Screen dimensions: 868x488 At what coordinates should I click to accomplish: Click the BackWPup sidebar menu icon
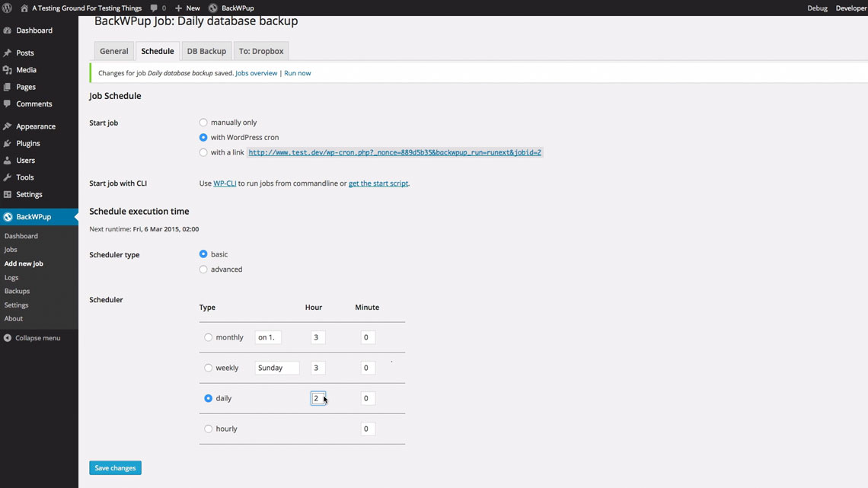(x=8, y=217)
